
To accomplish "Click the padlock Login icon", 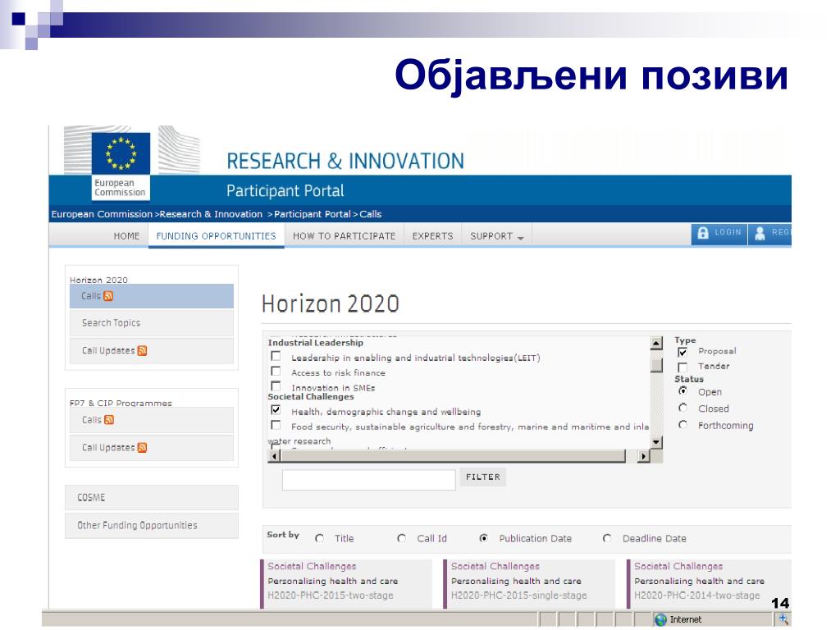I will pyautogui.click(x=703, y=233).
